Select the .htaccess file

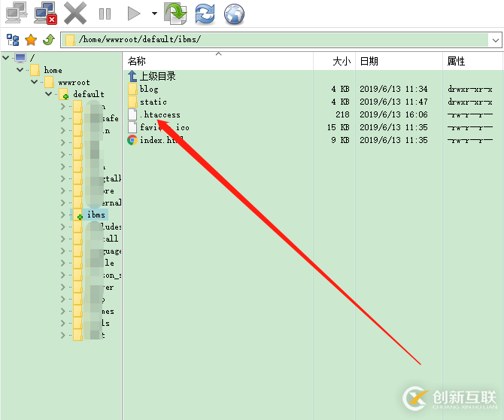coord(160,115)
